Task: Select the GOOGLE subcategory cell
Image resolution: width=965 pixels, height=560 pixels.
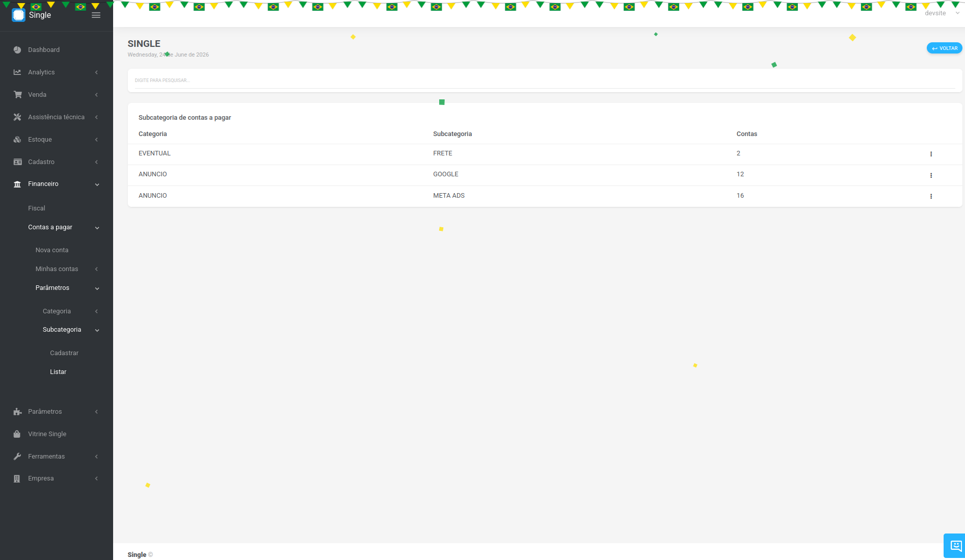Action: (446, 174)
